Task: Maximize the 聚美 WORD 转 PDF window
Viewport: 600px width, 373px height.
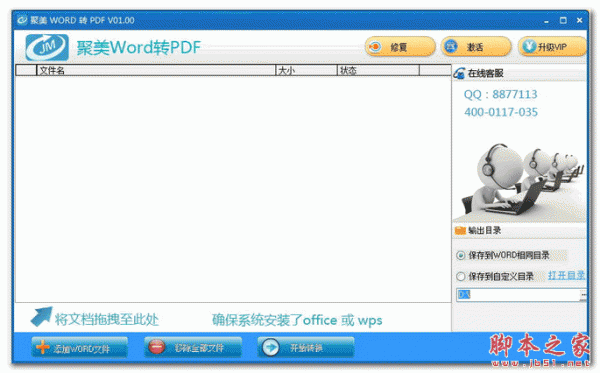Action: tap(563, 20)
